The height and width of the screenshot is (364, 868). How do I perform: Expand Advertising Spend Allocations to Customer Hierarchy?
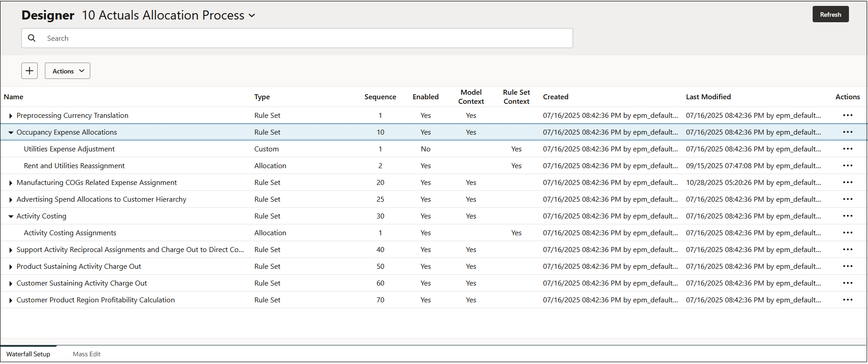[10, 199]
